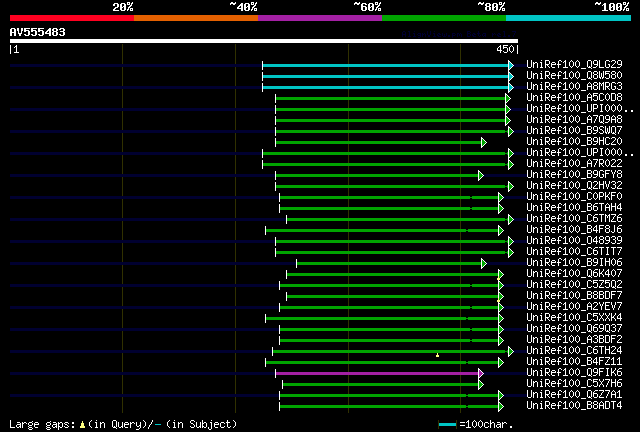Click the green alignment bar for B9IH06
Viewport: 640px width, 432px height.
pyautogui.click(x=389, y=264)
